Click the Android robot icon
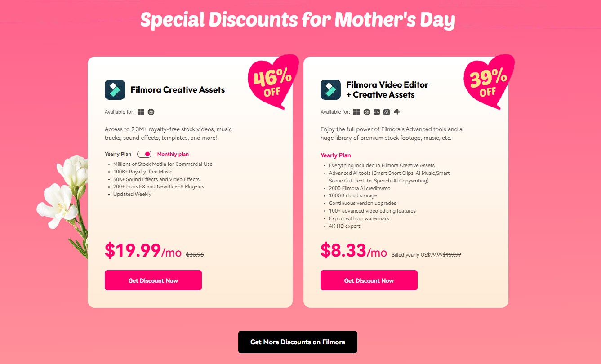Screen dimensions: 601x364 click(x=397, y=112)
